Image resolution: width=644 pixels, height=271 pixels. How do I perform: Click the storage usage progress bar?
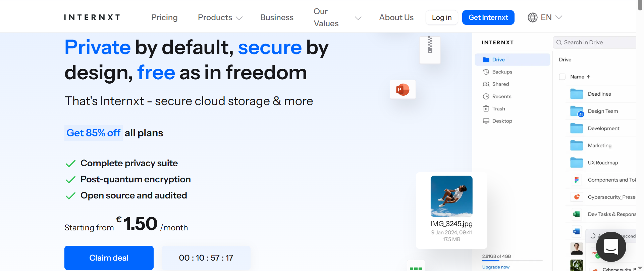coord(512,261)
